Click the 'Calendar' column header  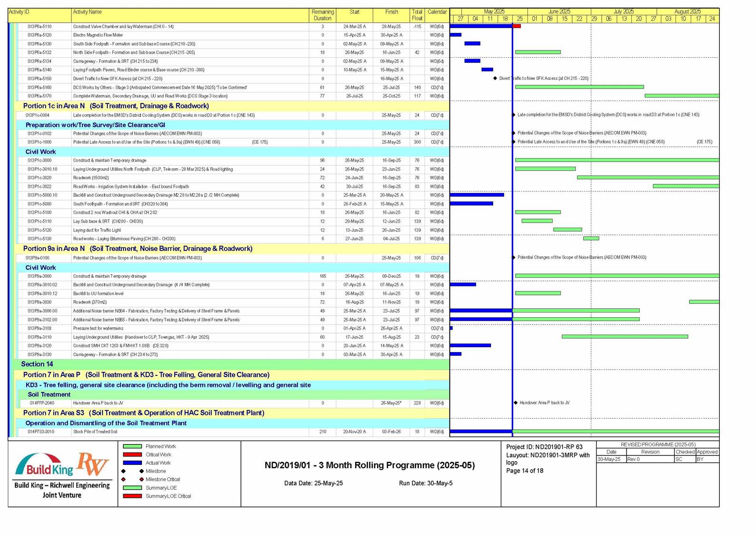click(437, 12)
